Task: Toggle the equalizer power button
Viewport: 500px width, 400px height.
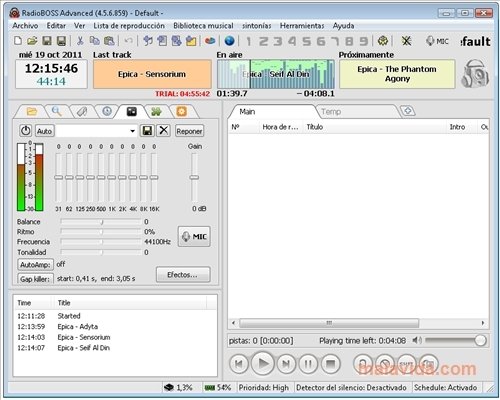Action: tap(26, 131)
